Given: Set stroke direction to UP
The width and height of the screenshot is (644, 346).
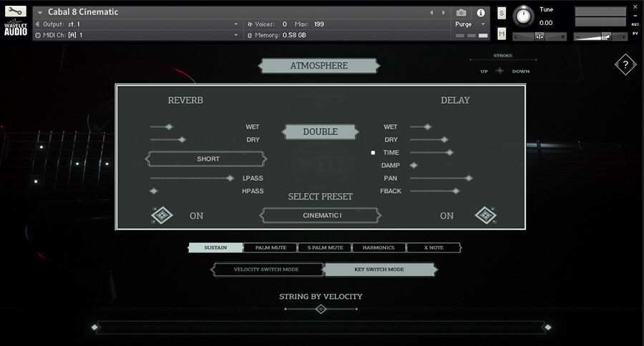Looking at the screenshot, I should pos(484,71).
